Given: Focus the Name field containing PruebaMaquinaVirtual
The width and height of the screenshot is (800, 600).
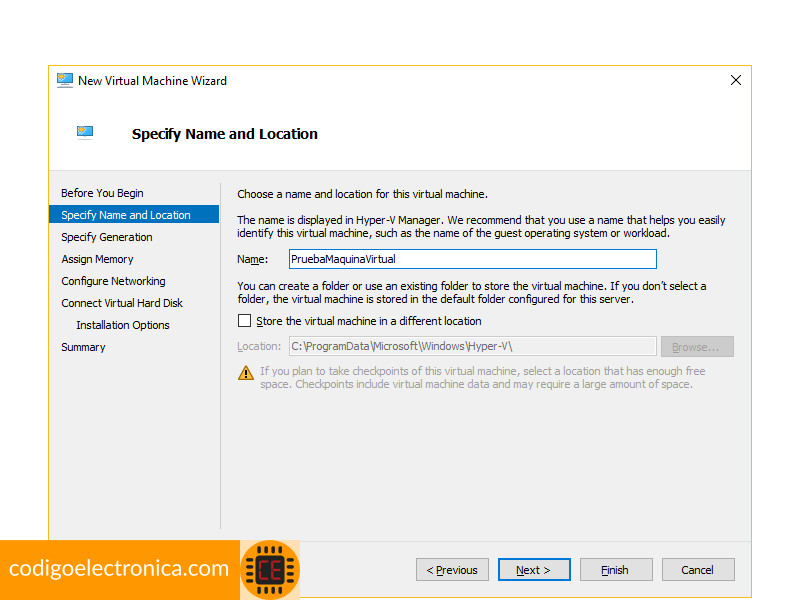Looking at the screenshot, I should tap(472, 259).
